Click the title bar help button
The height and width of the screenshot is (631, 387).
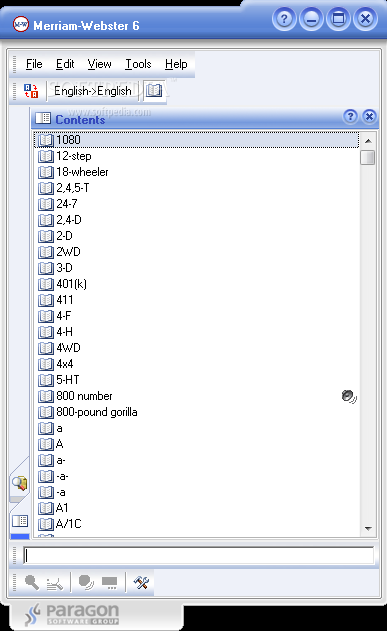pos(284,19)
